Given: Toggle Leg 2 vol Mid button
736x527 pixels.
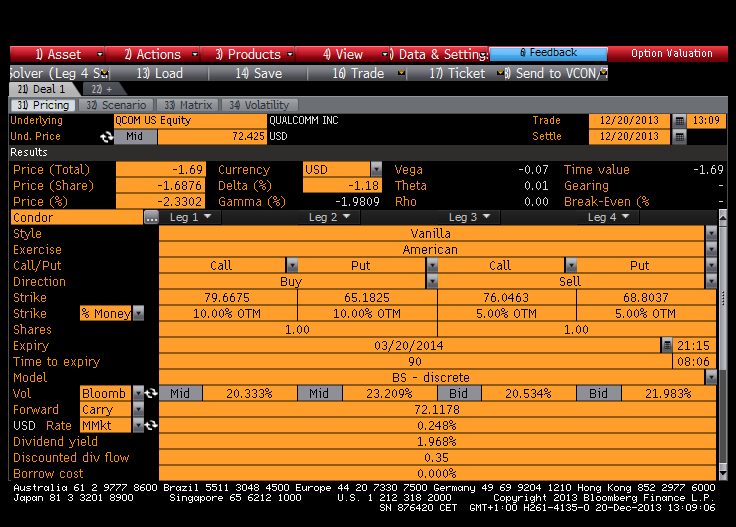Looking at the screenshot, I should [x=320, y=393].
